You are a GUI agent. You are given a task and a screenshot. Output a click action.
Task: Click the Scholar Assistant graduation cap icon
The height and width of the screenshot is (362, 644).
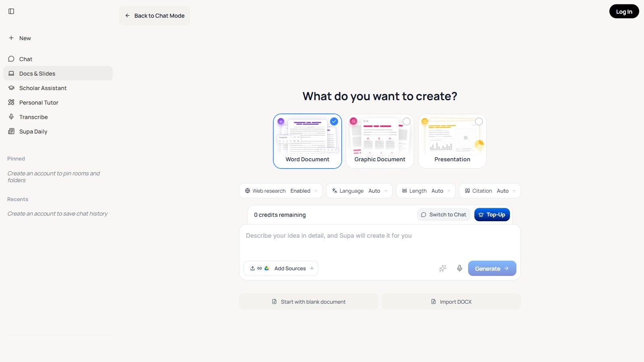pyautogui.click(x=11, y=88)
